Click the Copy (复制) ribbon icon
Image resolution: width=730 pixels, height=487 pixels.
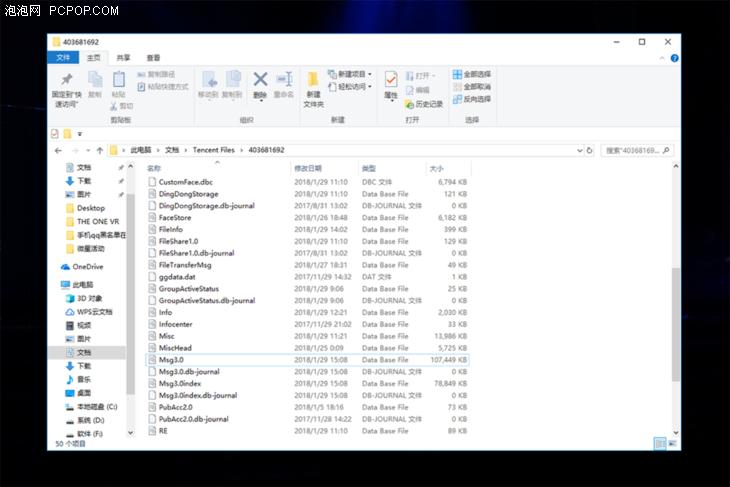(x=95, y=79)
